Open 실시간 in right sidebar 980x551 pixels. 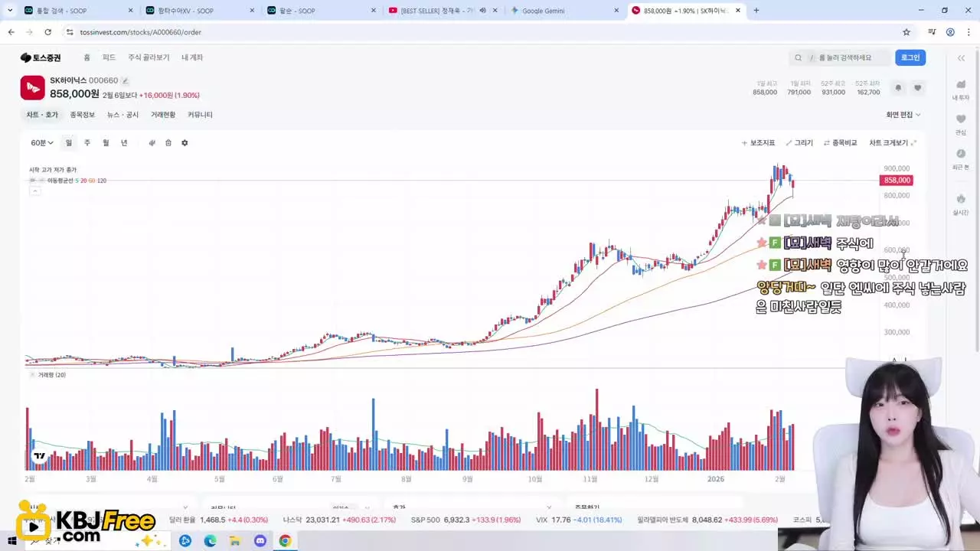(x=961, y=204)
